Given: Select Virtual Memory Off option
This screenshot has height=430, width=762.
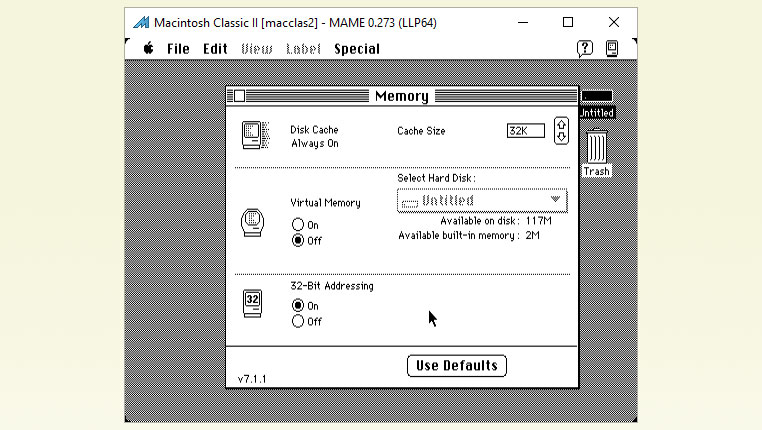Looking at the screenshot, I should click(298, 241).
